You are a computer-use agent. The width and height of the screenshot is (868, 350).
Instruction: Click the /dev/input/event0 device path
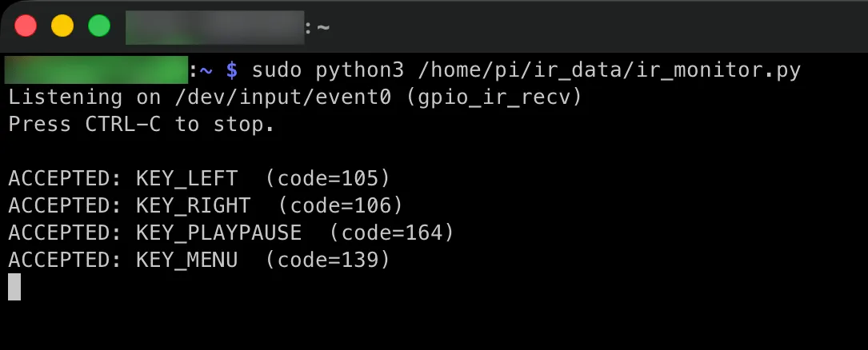(x=283, y=97)
